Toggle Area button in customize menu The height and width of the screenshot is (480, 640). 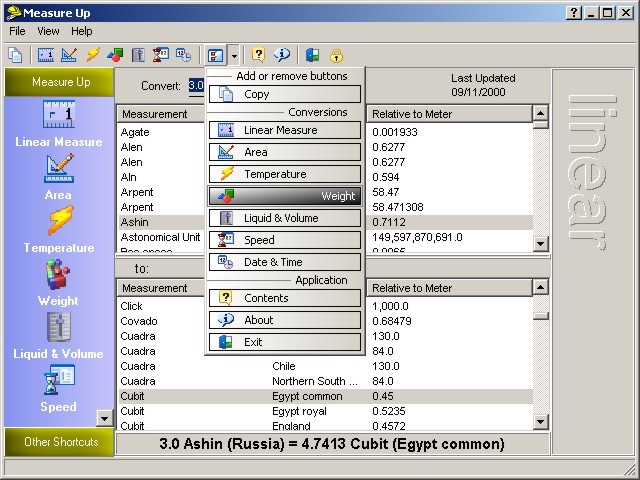pyautogui.click(x=285, y=152)
